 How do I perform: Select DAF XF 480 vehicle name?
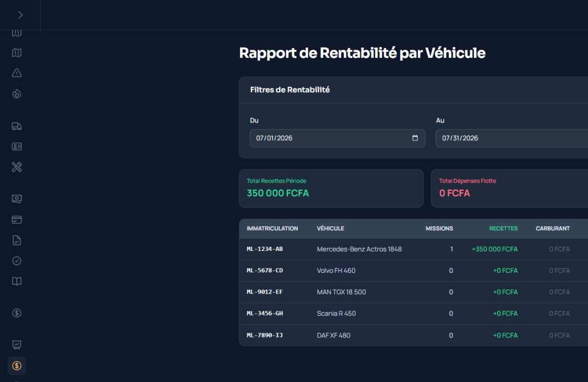tap(334, 335)
